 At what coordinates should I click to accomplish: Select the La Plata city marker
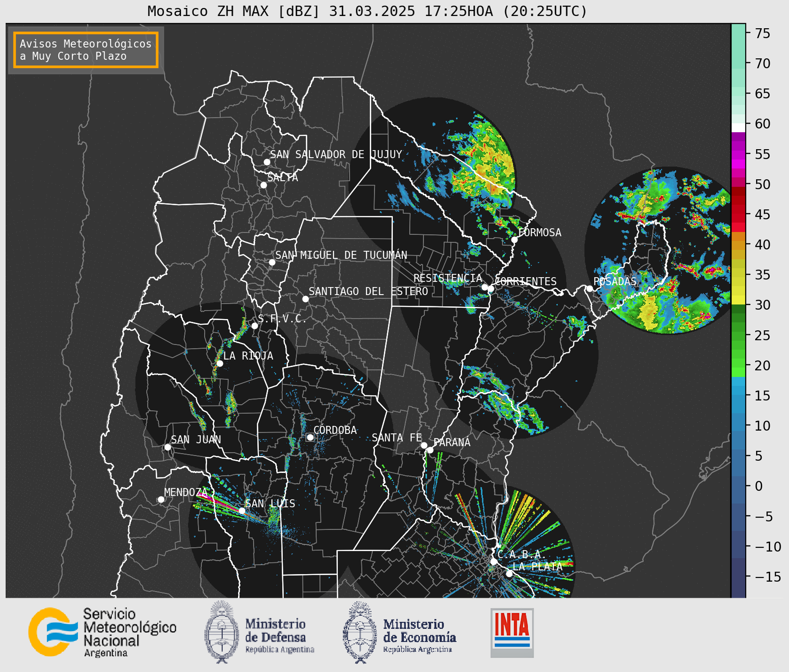pyautogui.click(x=509, y=574)
